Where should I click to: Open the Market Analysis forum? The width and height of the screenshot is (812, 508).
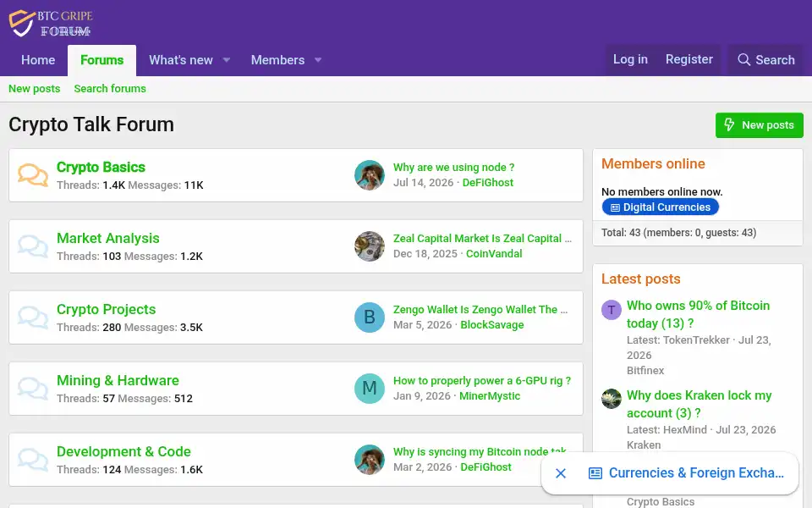pyautogui.click(x=107, y=238)
